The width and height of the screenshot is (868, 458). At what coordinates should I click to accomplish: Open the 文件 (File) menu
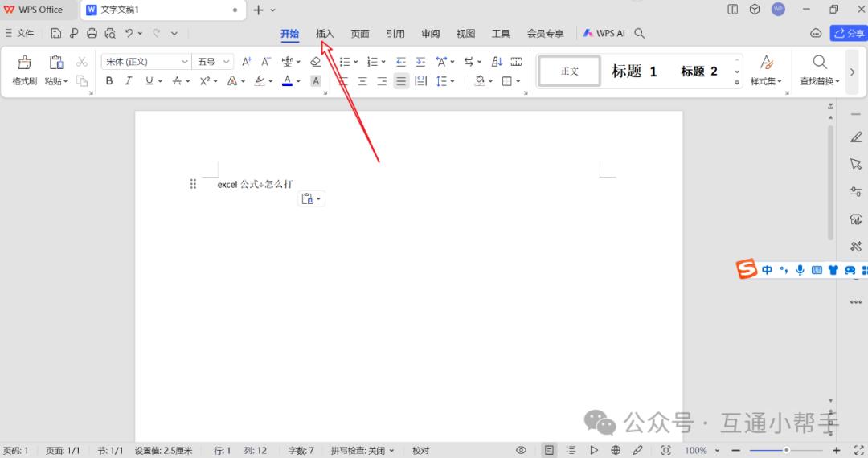point(19,33)
